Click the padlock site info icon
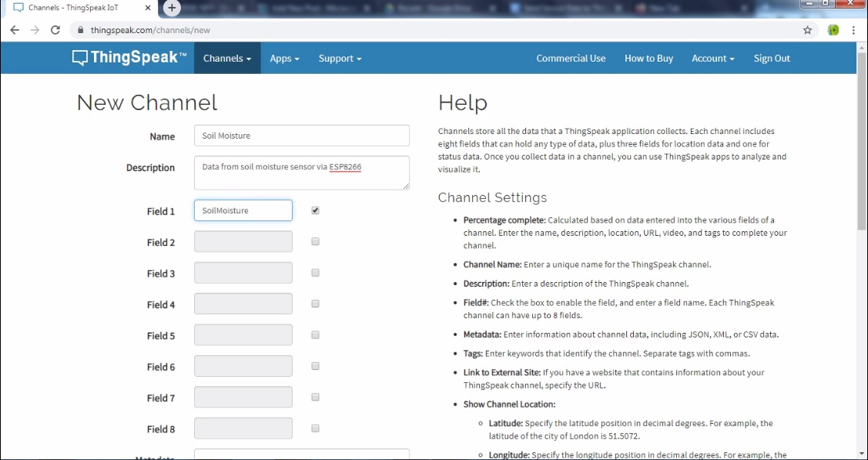 point(80,31)
